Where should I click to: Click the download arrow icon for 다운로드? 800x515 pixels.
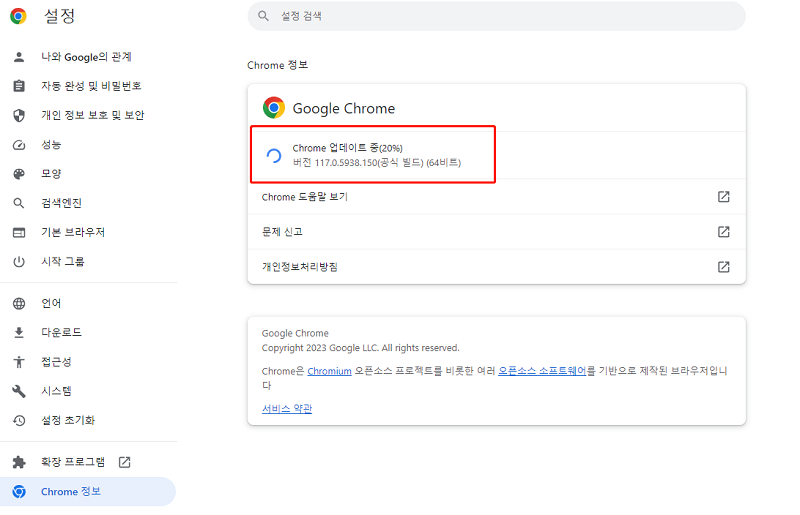coord(18,332)
